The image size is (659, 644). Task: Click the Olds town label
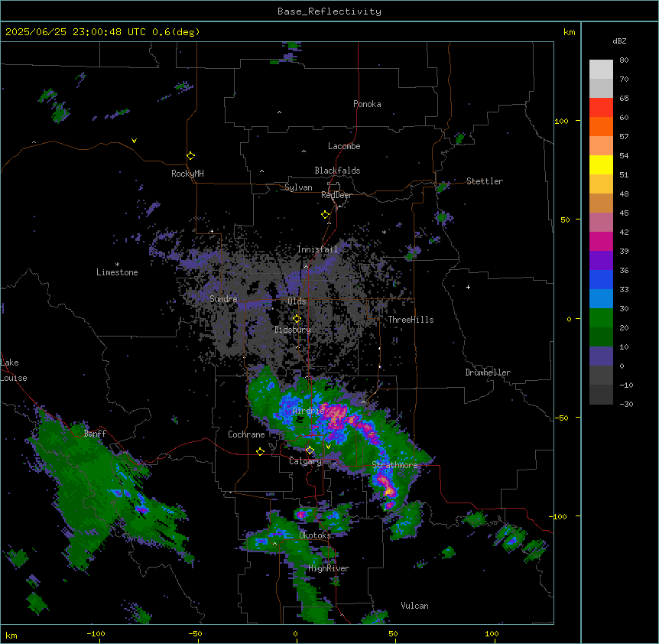297,301
